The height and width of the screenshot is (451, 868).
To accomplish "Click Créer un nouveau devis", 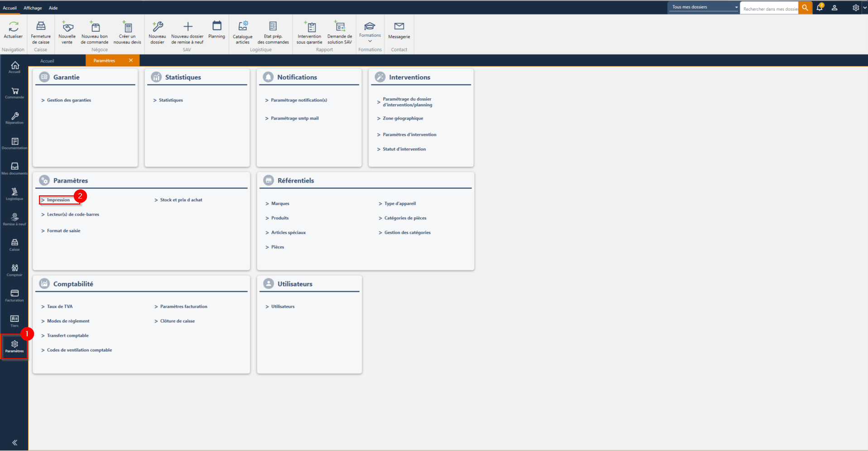I will coord(127,33).
